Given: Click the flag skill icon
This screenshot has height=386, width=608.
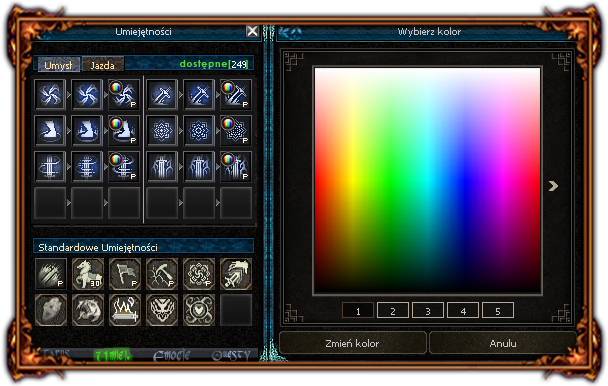Looking at the screenshot, I should 125,274.
